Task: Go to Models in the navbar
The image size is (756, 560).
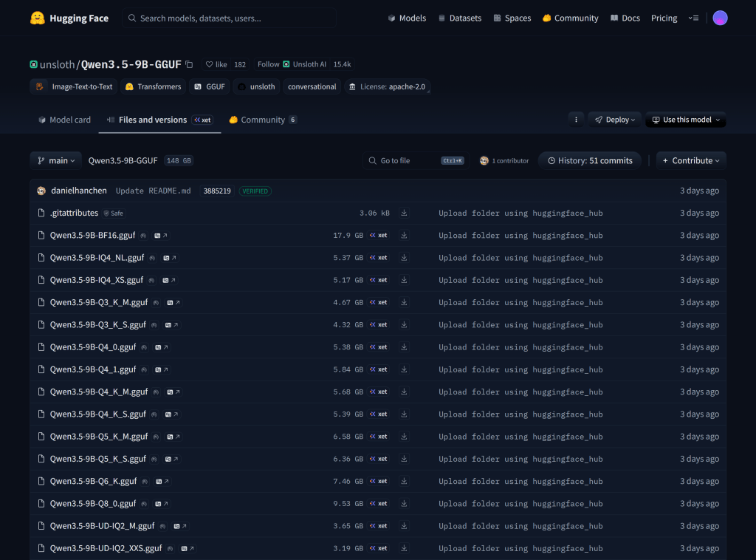Action: [x=407, y=18]
